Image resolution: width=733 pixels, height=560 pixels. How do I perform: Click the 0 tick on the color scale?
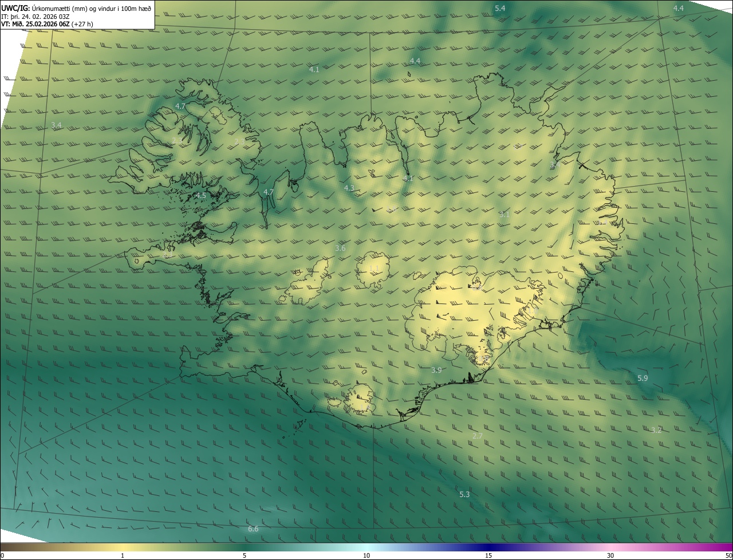(2, 556)
